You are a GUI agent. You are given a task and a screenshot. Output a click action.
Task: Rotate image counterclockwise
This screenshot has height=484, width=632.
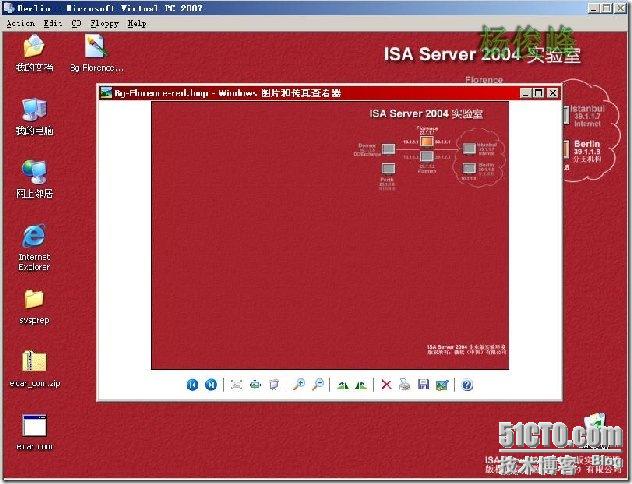[361, 385]
